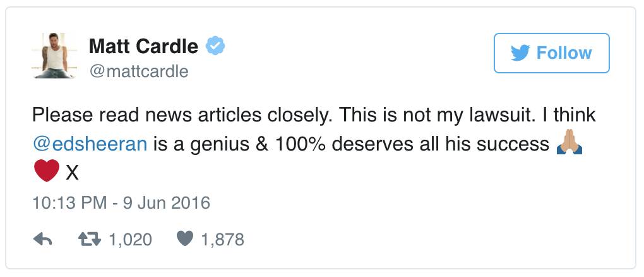View the 1,878 likes count
Screen dimensions: 644x277
pos(222,240)
